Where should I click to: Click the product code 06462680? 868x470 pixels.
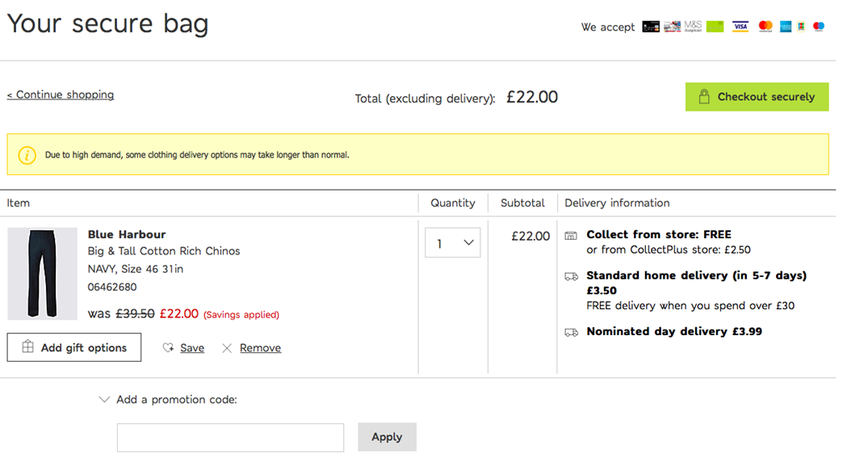(111, 287)
